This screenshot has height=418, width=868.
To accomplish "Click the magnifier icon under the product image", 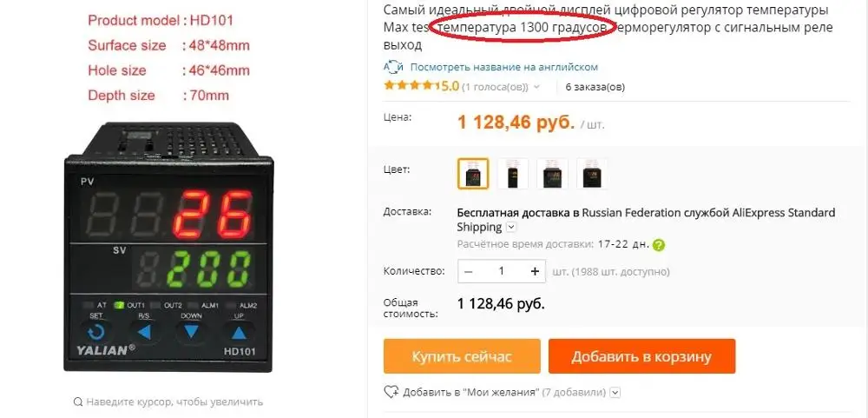I will 77,401.
